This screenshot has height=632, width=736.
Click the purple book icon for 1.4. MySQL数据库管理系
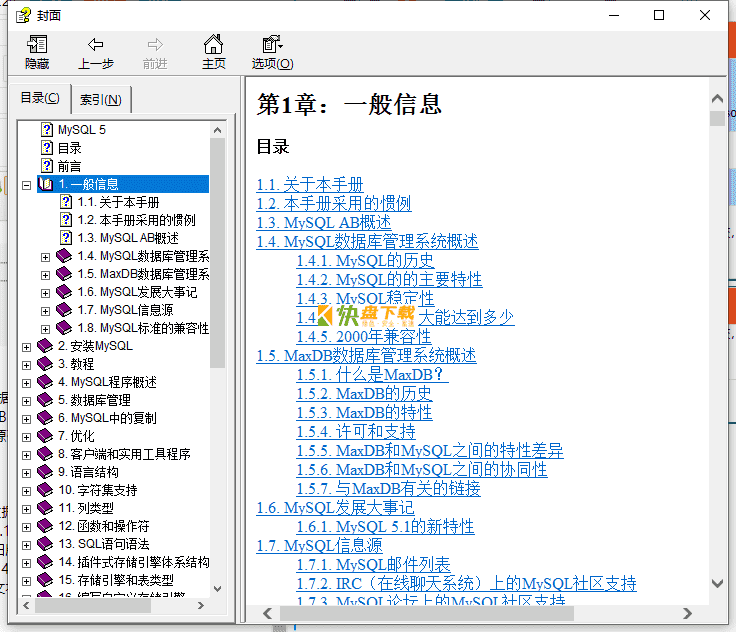64,256
